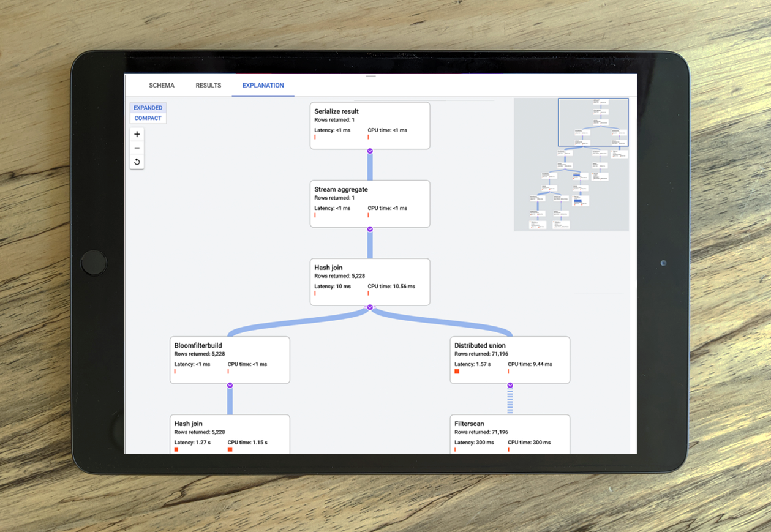Viewport: 771px width, 532px height.
Task: Click the orange CPU indicator on lower Hash join
Action: pos(230,449)
